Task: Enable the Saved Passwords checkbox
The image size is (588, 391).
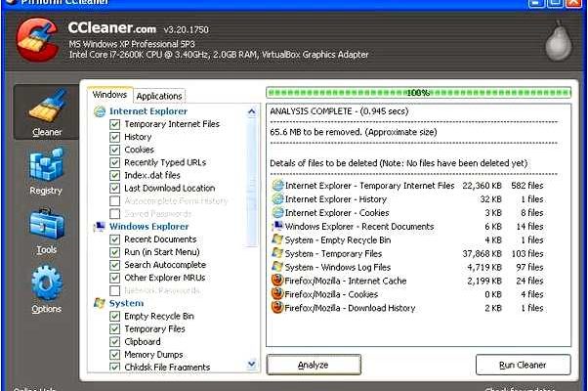Action: pyautogui.click(x=114, y=214)
